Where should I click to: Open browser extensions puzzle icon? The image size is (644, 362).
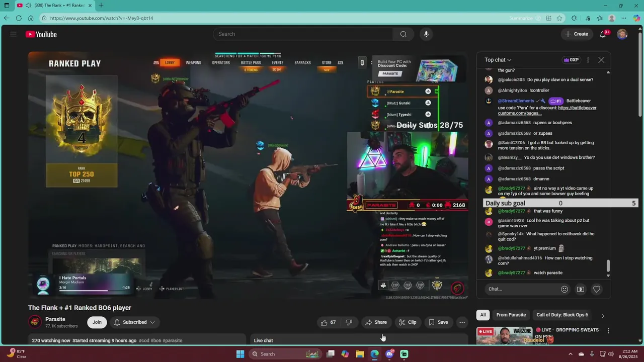tap(574, 18)
